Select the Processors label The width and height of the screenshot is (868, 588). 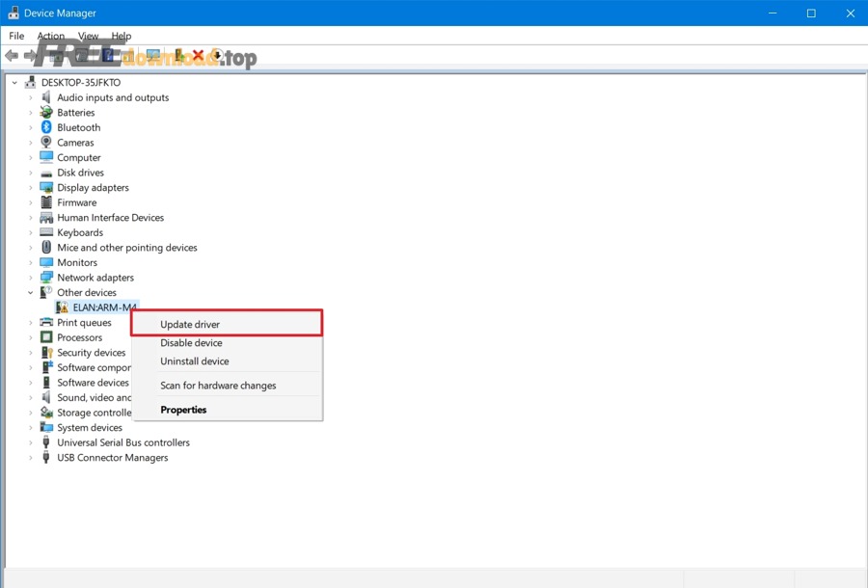point(80,337)
